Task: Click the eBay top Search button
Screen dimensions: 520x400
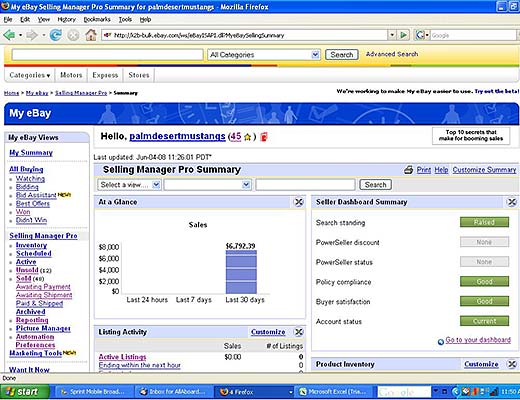Action: (342, 55)
